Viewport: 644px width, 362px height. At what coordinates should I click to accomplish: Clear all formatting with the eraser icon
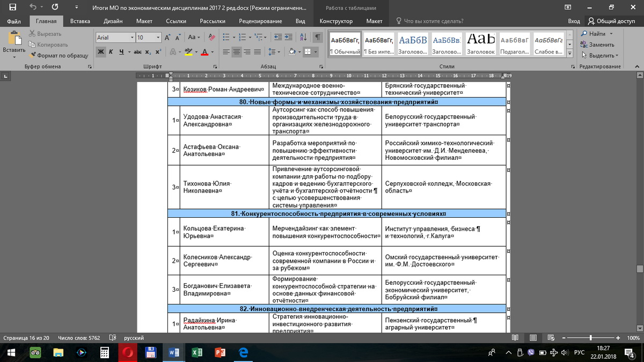[x=211, y=38]
